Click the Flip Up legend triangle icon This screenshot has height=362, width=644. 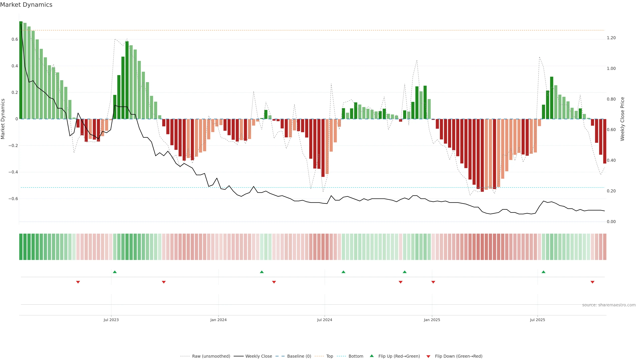pos(372,356)
